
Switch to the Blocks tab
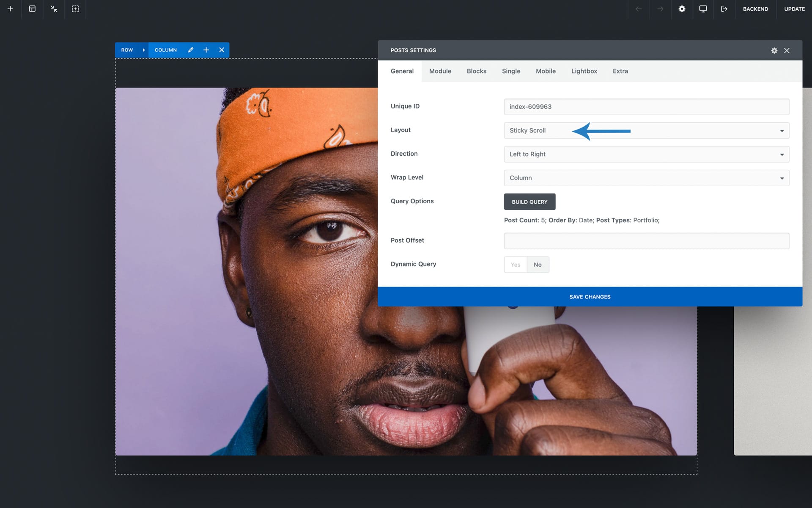[476, 71]
